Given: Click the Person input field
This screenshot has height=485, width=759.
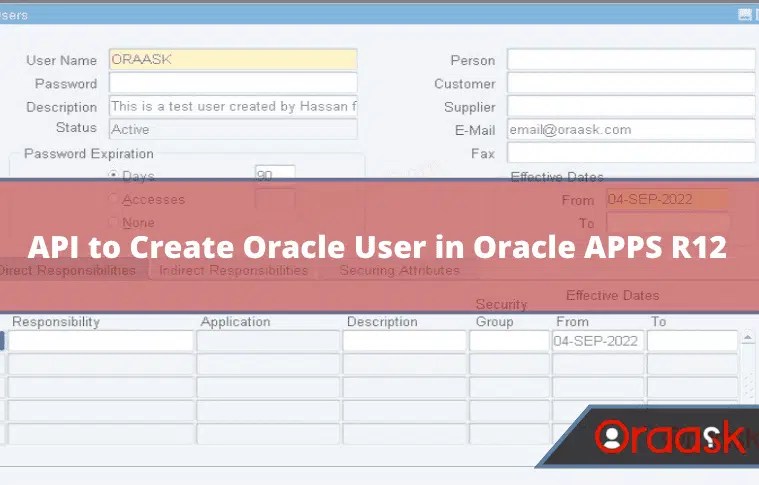Looking at the screenshot, I should [631, 60].
